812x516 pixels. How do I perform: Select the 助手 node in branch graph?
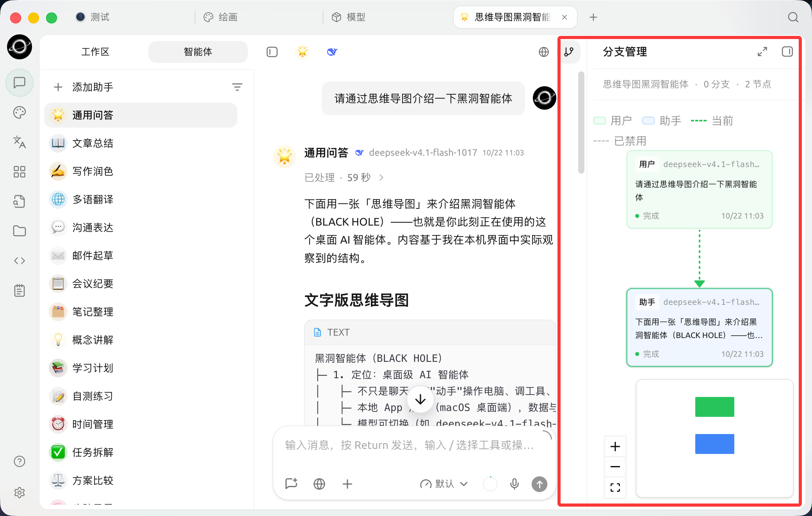coord(700,327)
